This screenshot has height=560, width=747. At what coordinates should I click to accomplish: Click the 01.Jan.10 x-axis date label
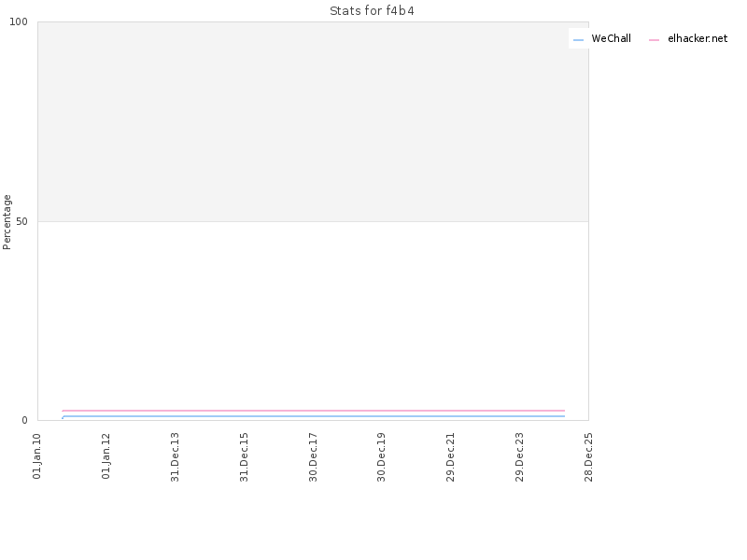[37, 456]
